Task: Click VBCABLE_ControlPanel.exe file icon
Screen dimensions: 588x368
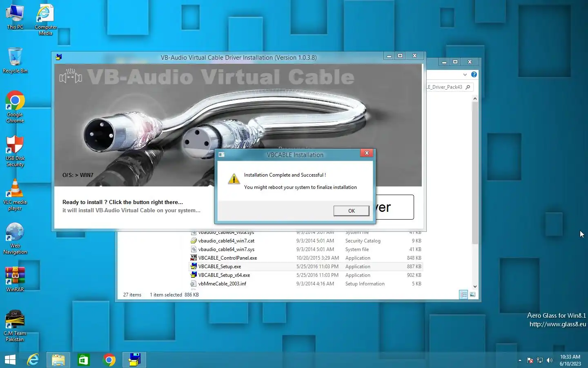Action: pyautogui.click(x=194, y=258)
